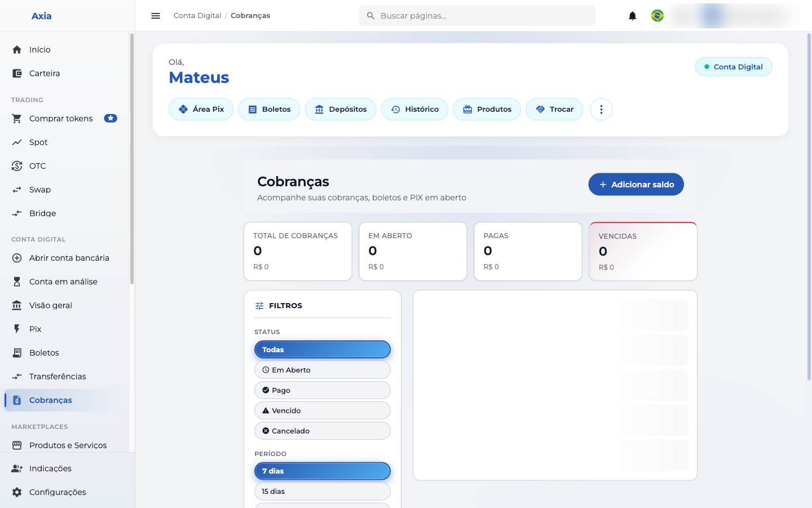Click the blurred user profile area
The image size is (812, 508).
(736, 16)
